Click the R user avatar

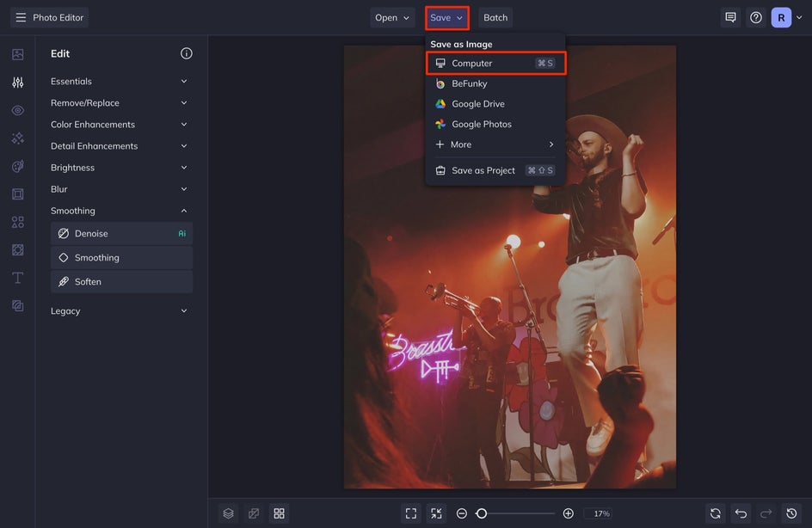(x=781, y=17)
